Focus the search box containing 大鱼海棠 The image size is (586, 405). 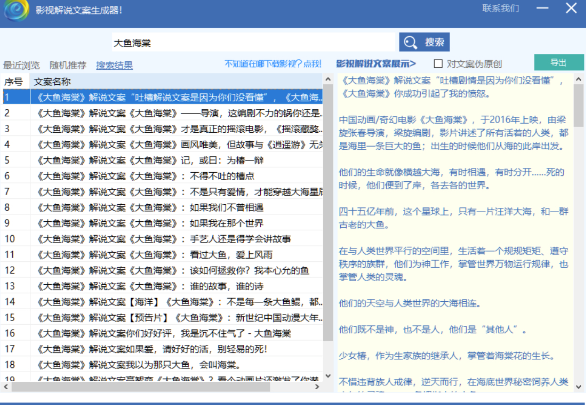[253, 42]
